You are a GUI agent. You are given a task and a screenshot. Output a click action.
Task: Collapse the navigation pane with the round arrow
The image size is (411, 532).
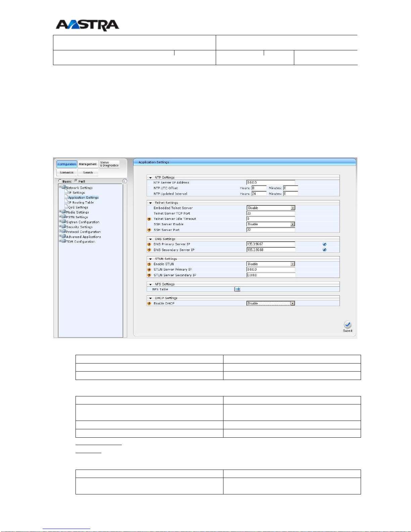pos(124,181)
